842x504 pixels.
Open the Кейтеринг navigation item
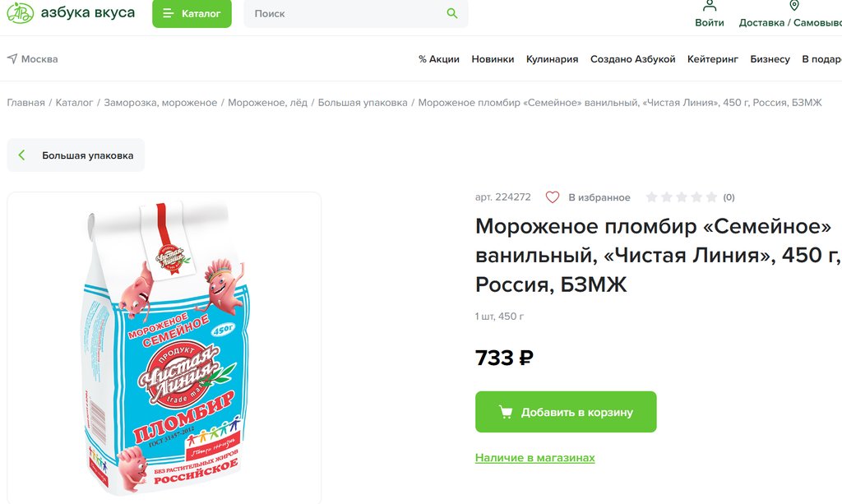coord(712,59)
